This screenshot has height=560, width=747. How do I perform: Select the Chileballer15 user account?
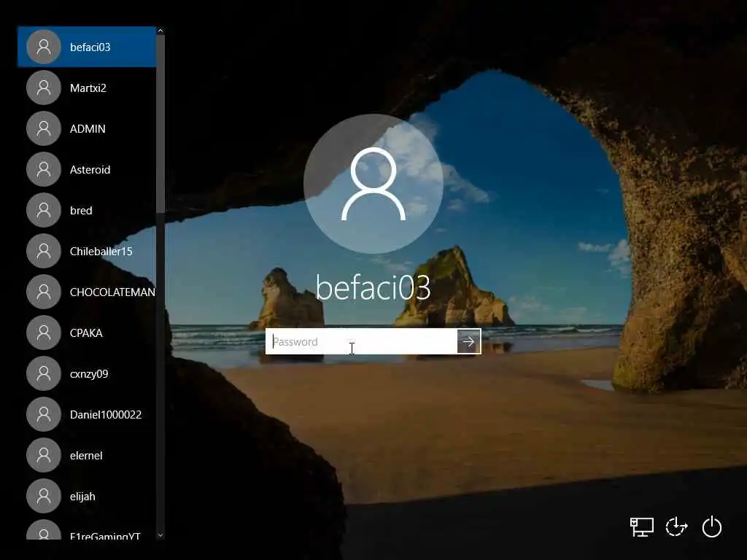[87, 251]
